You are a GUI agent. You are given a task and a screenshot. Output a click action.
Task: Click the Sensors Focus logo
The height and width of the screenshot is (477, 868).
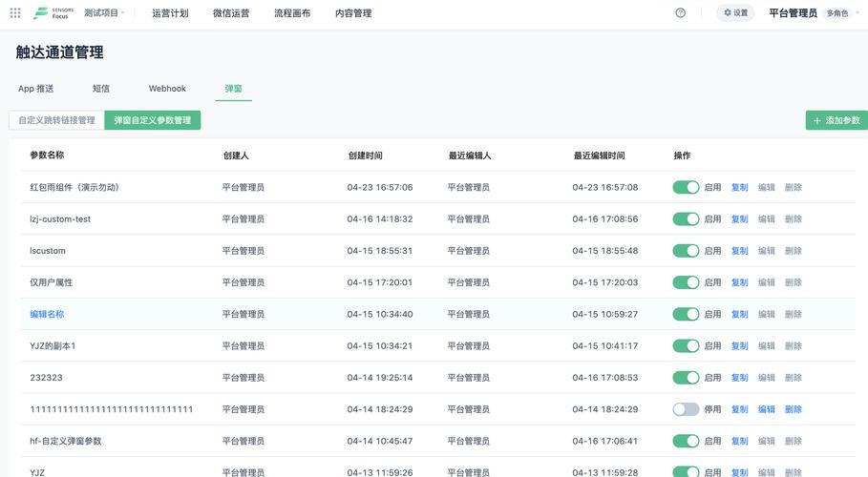click(53, 13)
